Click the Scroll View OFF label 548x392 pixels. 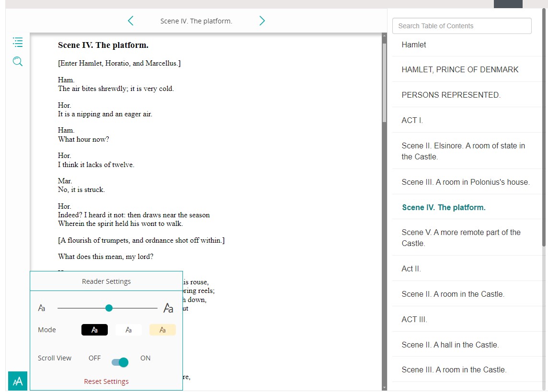(x=94, y=358)
